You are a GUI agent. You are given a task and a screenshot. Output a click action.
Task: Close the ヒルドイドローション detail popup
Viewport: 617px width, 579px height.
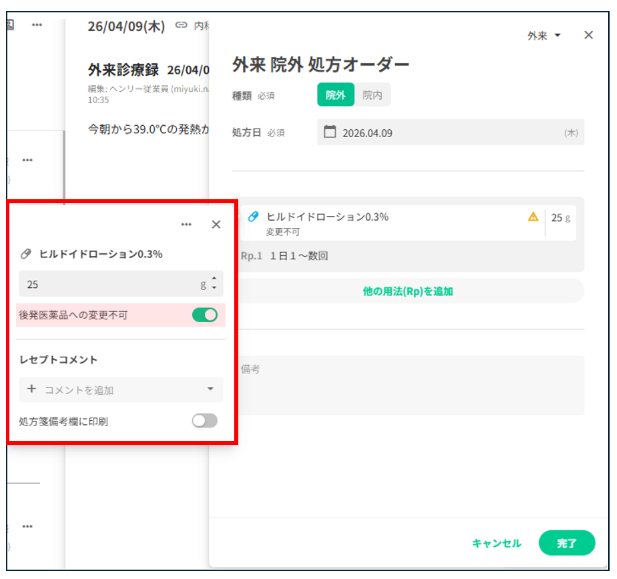click(x=216, y=224)
